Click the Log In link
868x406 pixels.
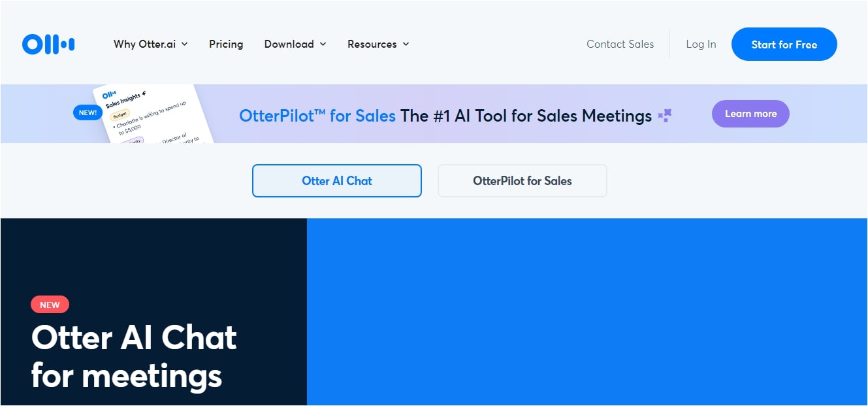click(x=701, y=44)
